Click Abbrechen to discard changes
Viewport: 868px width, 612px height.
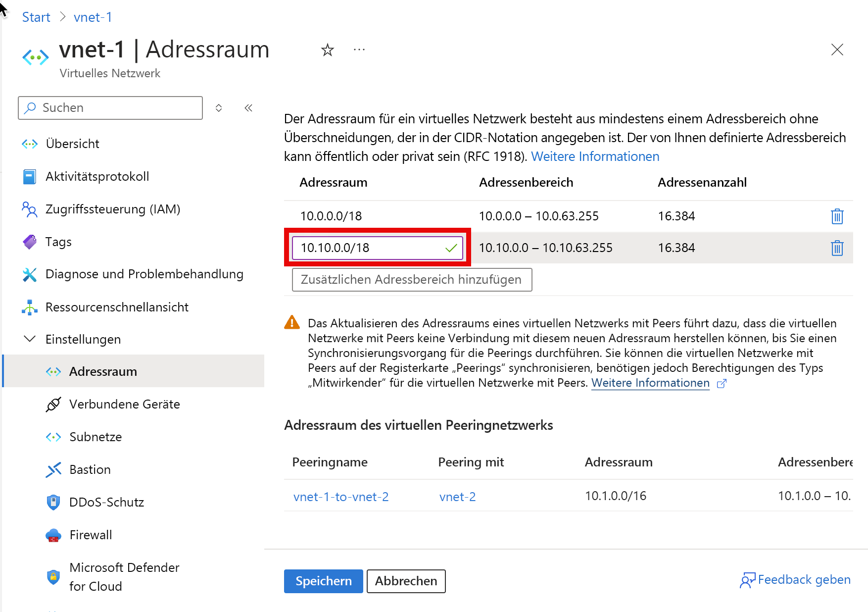pos(406,581)
